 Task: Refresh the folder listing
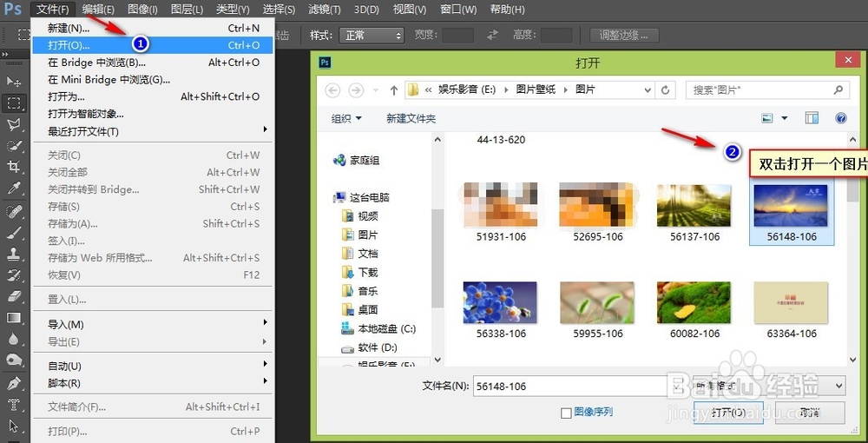click(666, 89)
